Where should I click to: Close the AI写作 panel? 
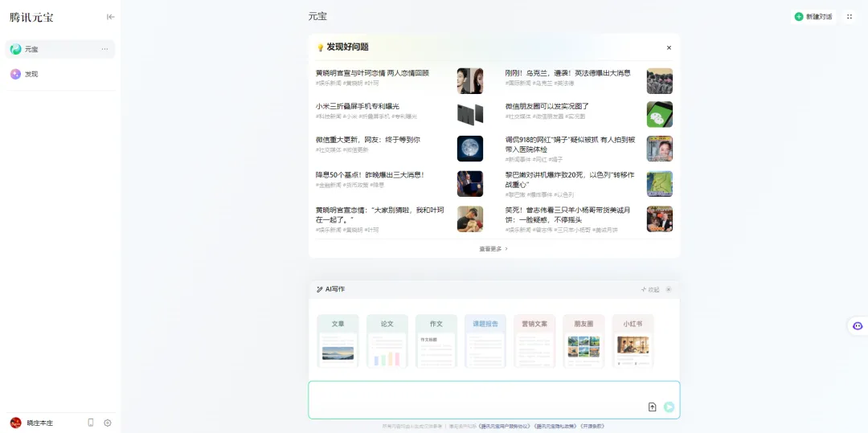(669, 289)
